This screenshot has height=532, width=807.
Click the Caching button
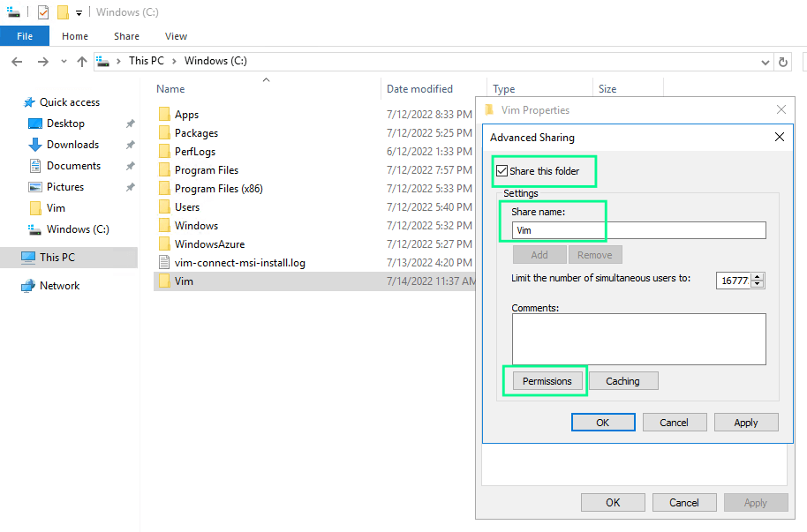622,381
